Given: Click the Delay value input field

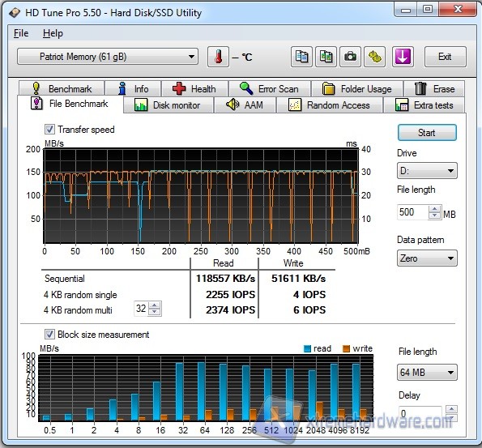Looking at the screenshot, I should tap(420, 413).
